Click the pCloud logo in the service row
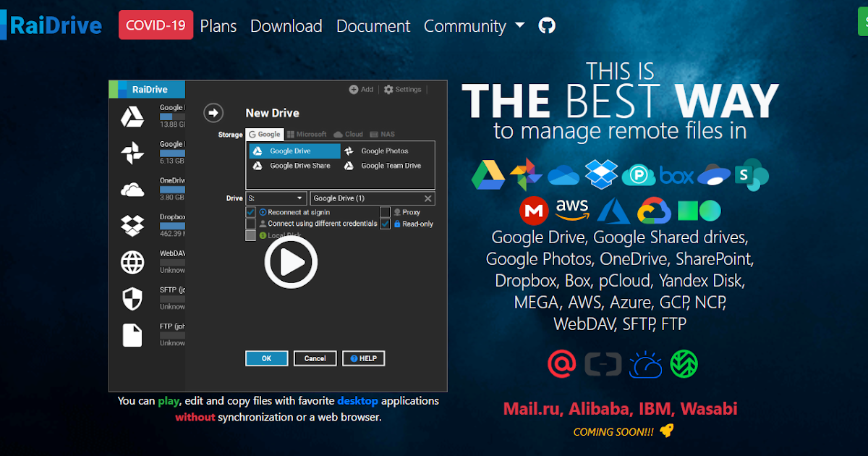The width and height of the screenshot is (868, 456). pyautogui.click(x=639, y=176)
